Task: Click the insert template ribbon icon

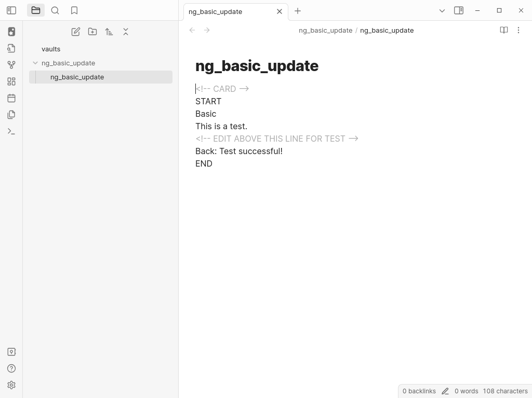Action: point(11,115)
